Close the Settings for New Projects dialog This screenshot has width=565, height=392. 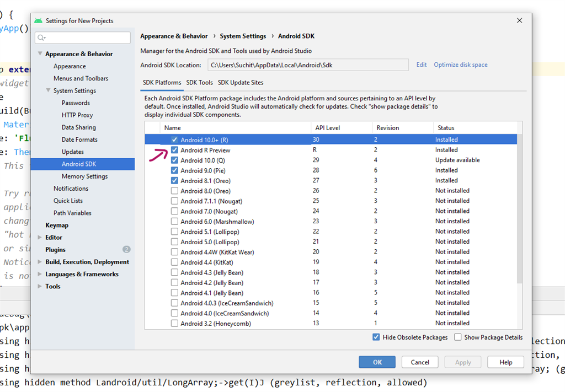(x=519, y=20)
